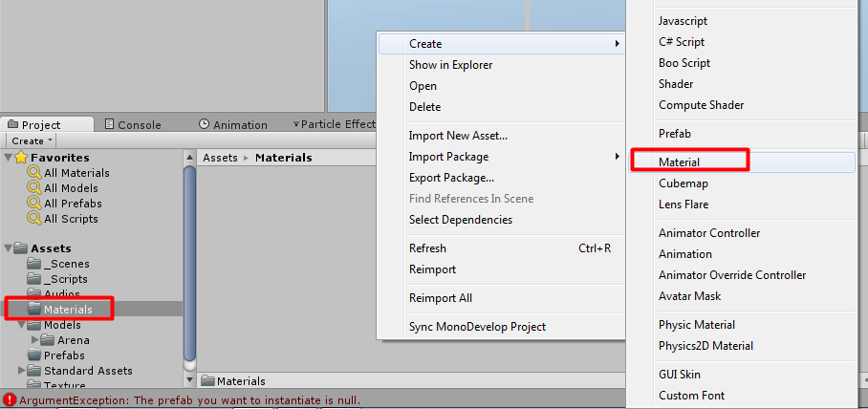Switch to the Console tab
868x409 pixels.
(x=133, y=124)
